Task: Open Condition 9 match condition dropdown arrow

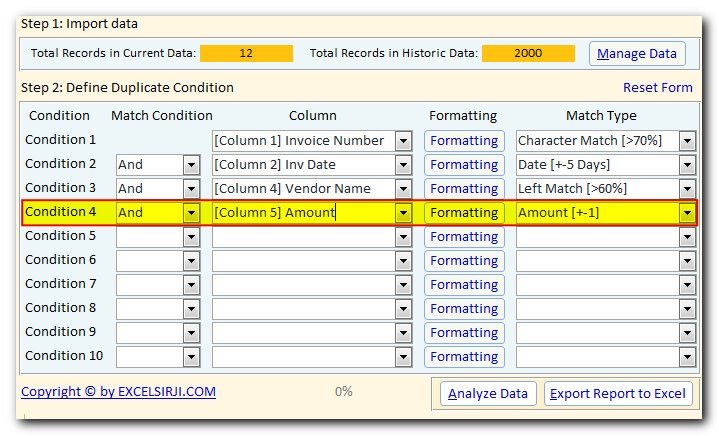Action: (x=192, y=333)
